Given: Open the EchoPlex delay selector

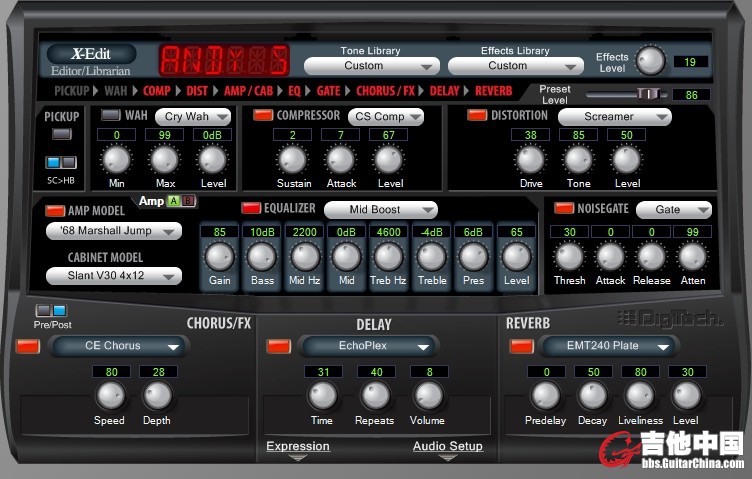Looking at the screenshot, I should (x=370, y=346).
